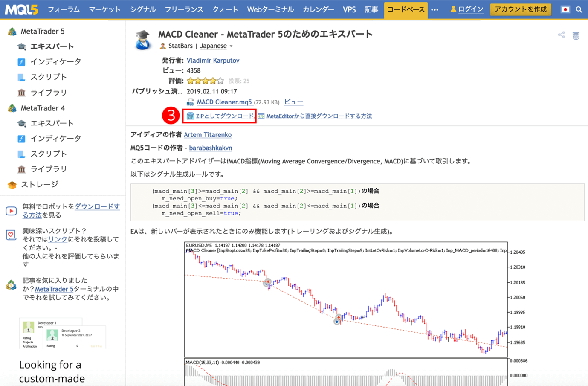Open the フォーラム menu
This screenshot has width=588, height=386.
64,9
